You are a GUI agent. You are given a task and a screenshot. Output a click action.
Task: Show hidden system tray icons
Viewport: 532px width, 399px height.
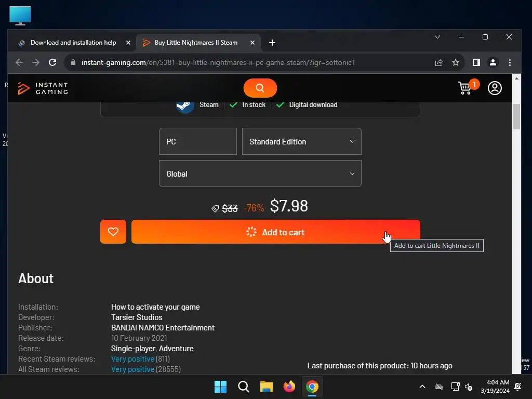pyautogui.click(x=422, y=387)
